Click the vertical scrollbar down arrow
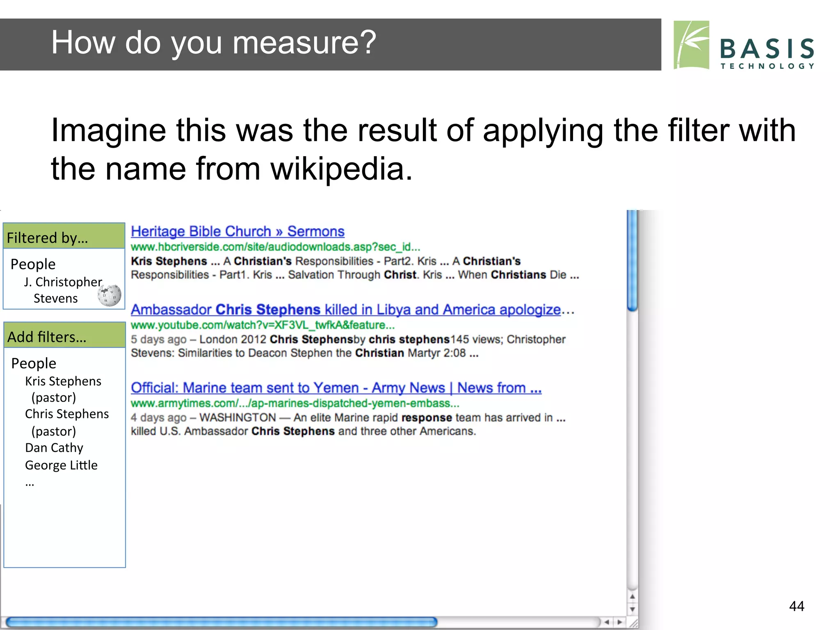 [632, 609]
